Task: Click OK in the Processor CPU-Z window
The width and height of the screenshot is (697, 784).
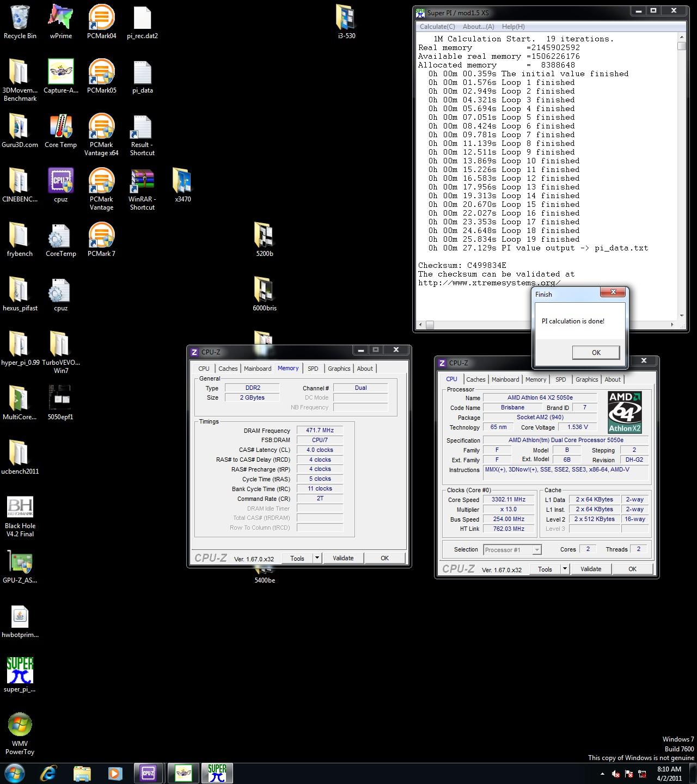Action: [632, 569]
